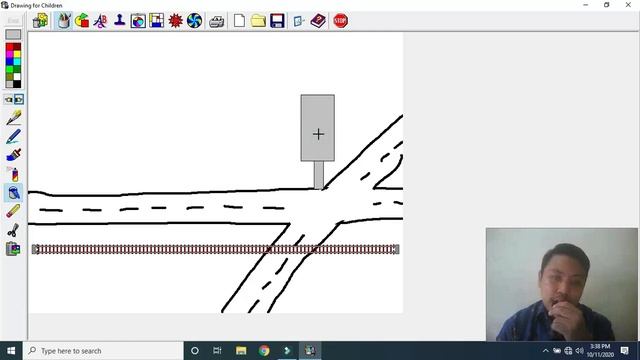Select the text tool with letter AB
The width and height of the screenshot is (640, 360).
click(x=100, y=20)
